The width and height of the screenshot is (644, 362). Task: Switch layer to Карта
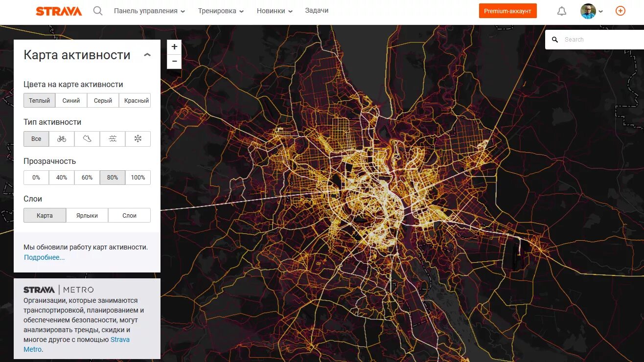(x=45, y=215)
